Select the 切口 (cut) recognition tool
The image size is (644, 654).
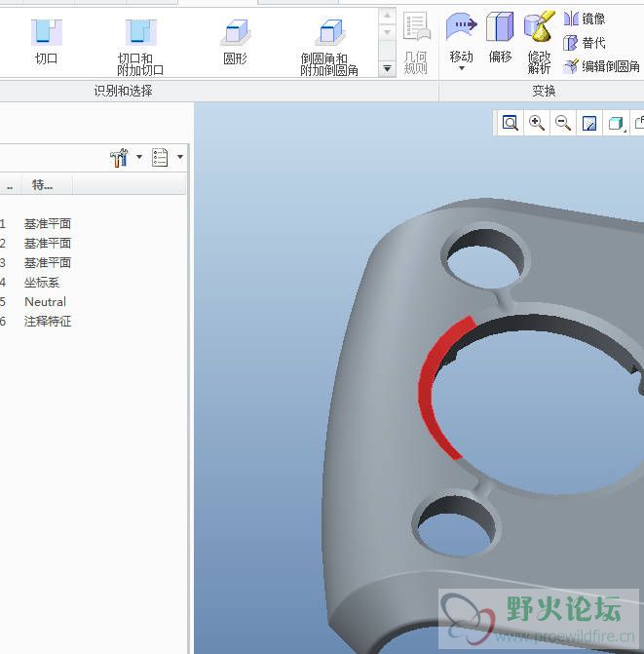pos(46,42)
